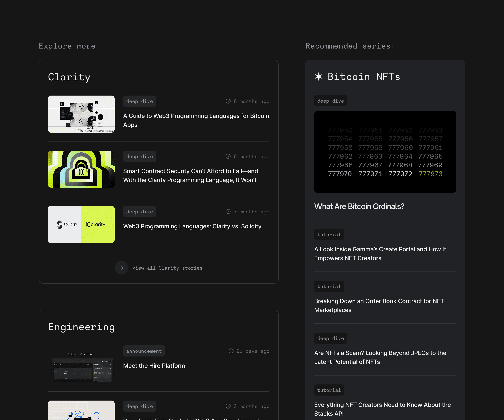Select the Web3 Programming Languages guide thumbnail
This screenshot has height=420, width=504.
click(81, 114)
